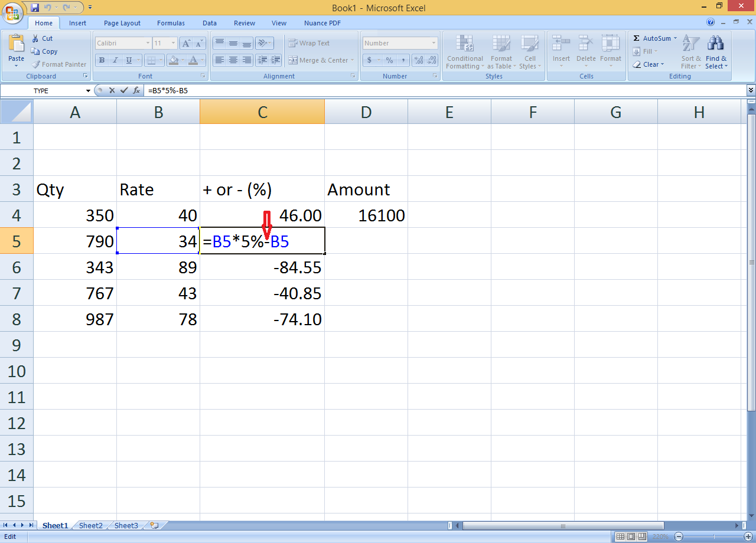Click the Insert Worksheet tab icon
Viewport: 756px width, 543px height.
pos(154,525)
